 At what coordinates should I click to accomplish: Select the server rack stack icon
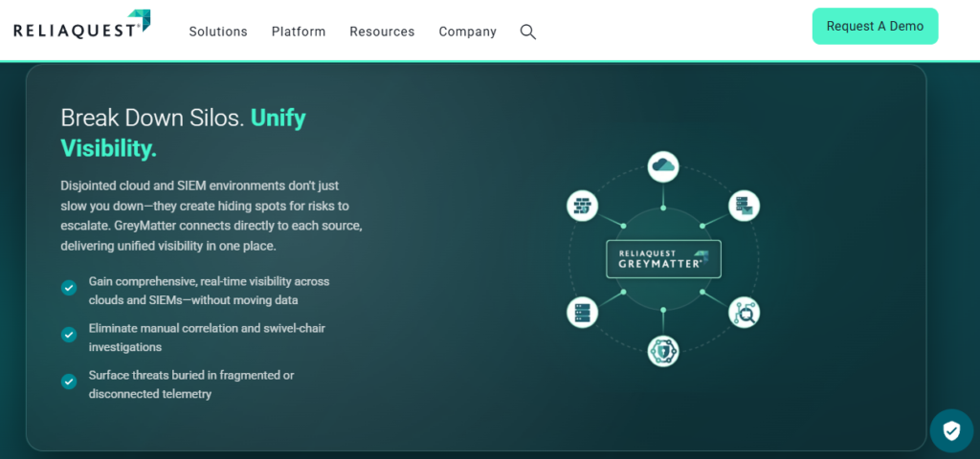[583, 313]
